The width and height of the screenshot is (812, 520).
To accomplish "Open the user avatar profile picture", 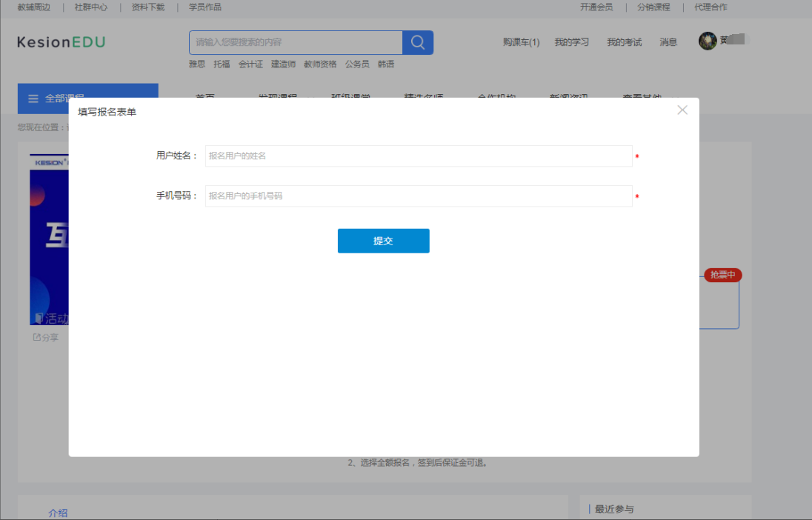I will 708,41.
